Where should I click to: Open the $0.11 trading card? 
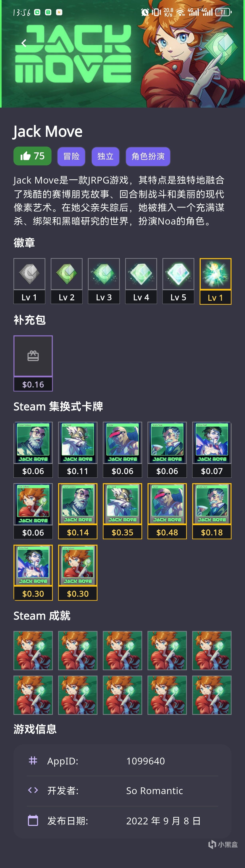point(78,450)
